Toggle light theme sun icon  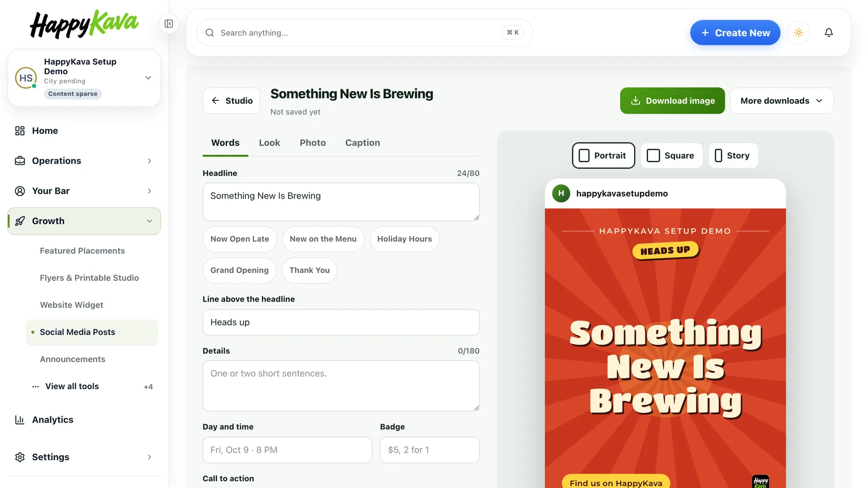click(x=799, y=33)
